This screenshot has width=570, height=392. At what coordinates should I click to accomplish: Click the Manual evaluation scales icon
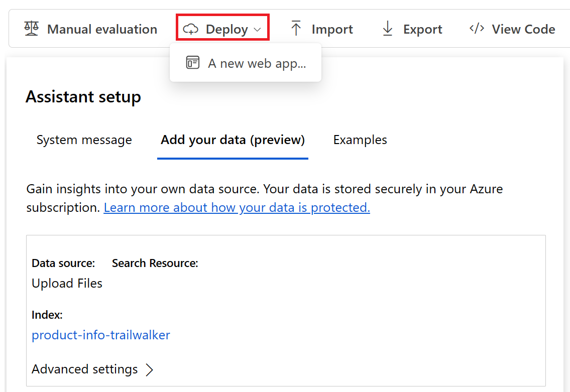31,28
